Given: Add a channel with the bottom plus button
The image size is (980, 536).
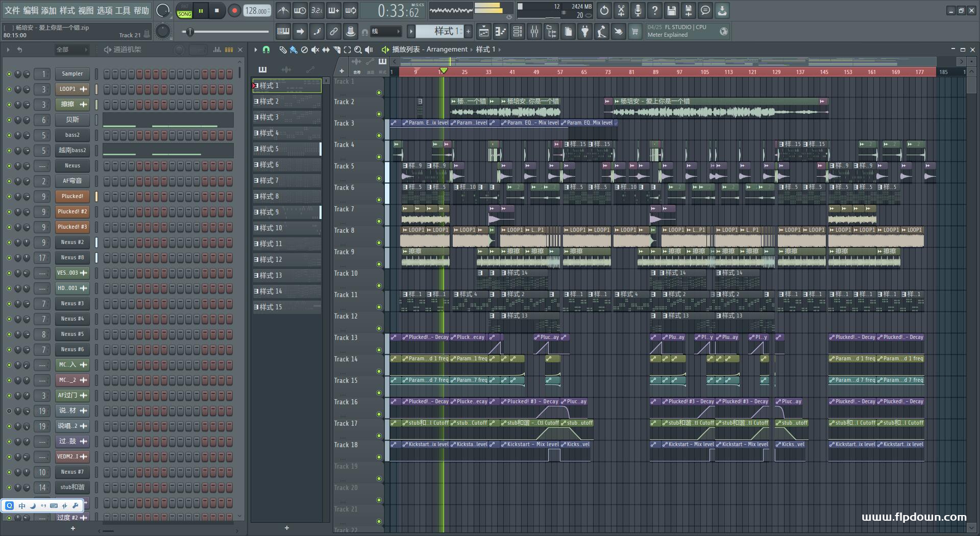Looking at the screenshot, I should (72, 528).
